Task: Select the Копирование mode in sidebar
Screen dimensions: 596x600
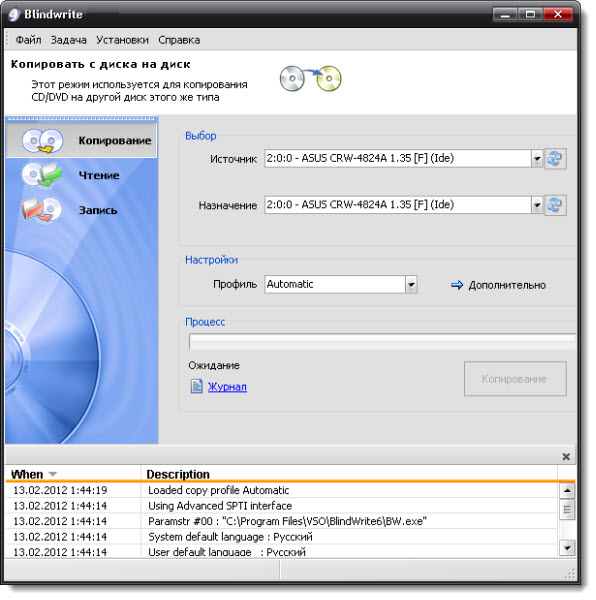Action: [81, 140]
